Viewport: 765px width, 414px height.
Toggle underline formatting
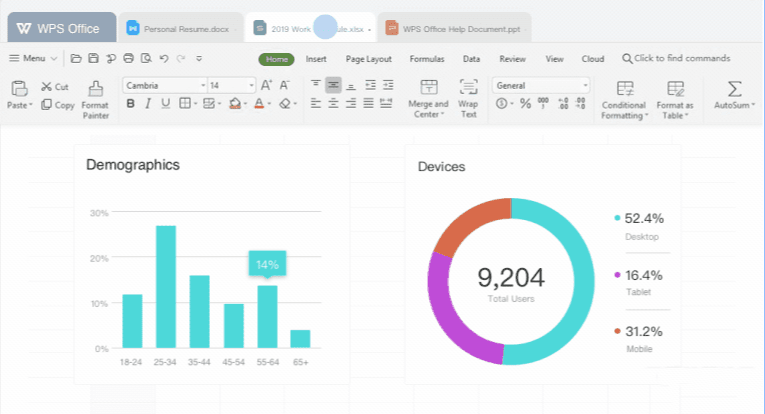coord(166,104)
